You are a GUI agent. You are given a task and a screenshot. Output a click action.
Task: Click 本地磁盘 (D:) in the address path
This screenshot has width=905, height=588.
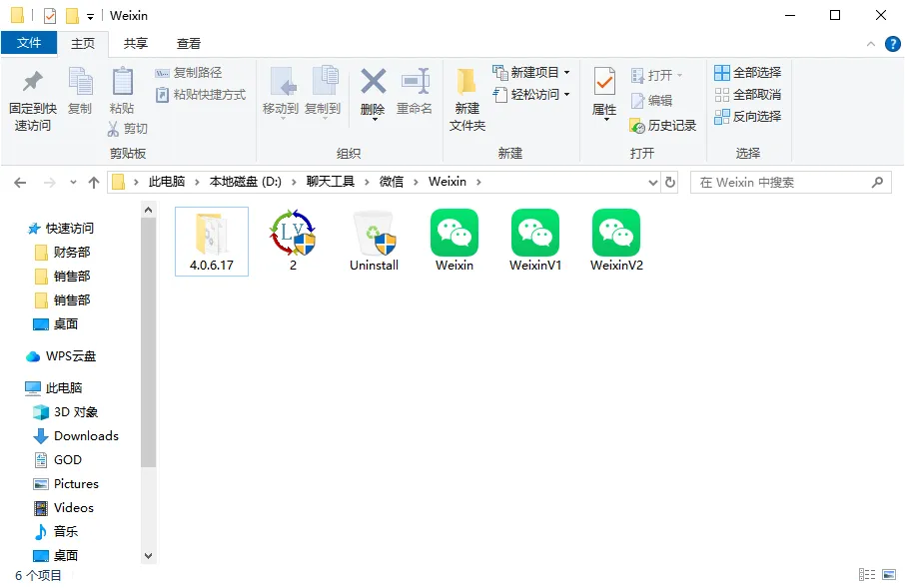[246, 182]
